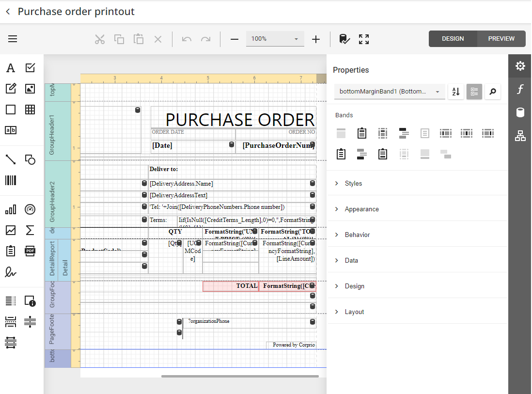Expand the Appearance section

[417, 209]
